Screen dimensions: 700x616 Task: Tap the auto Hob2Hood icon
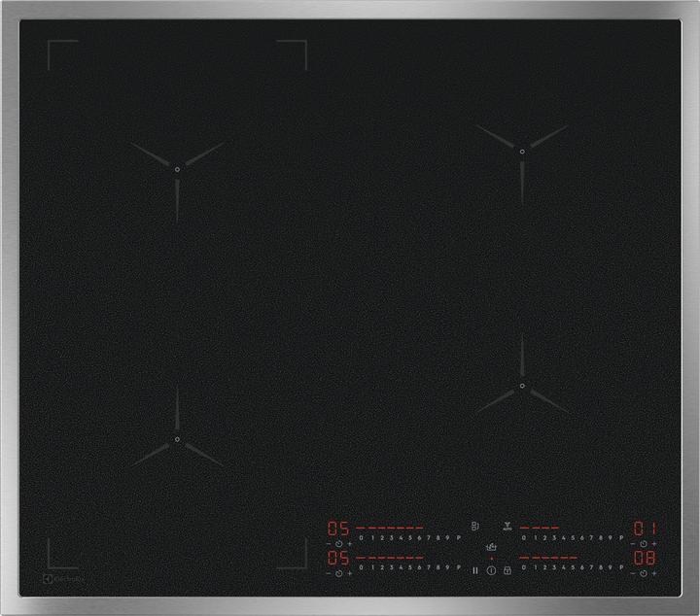506,528
